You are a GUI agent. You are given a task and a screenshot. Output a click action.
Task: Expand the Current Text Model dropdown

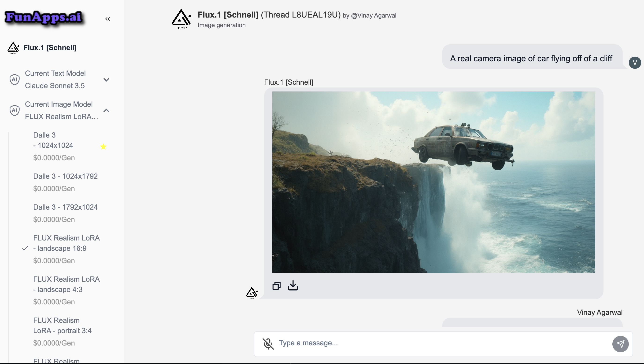[106, 80]
